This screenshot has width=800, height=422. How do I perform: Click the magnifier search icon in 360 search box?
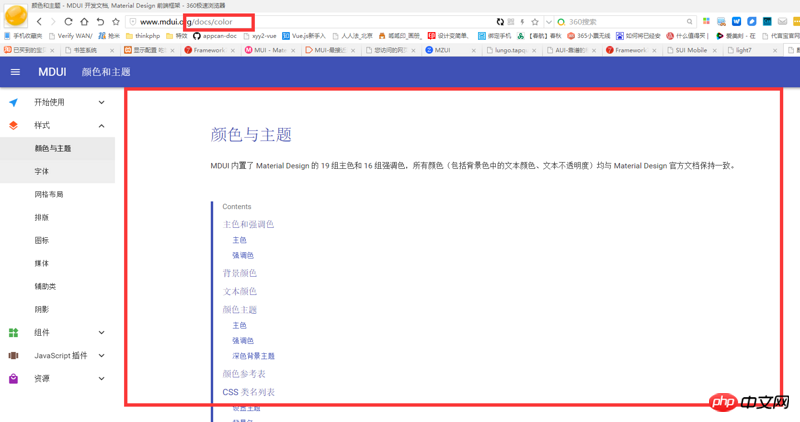coord(689,22)
